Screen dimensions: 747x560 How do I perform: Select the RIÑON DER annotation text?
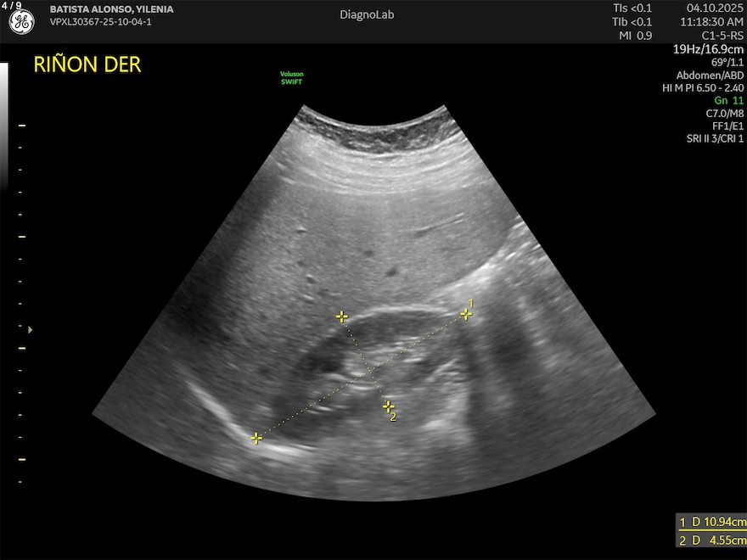[x=87, y=65]
